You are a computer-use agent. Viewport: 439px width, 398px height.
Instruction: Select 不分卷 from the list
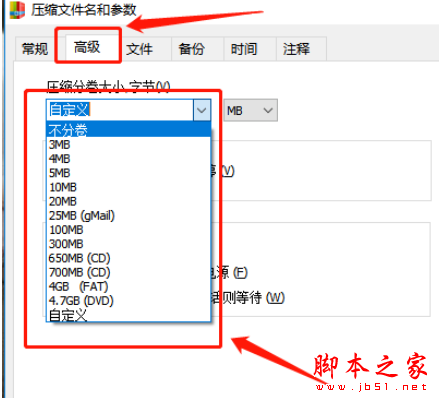click(x=128, y=129)
